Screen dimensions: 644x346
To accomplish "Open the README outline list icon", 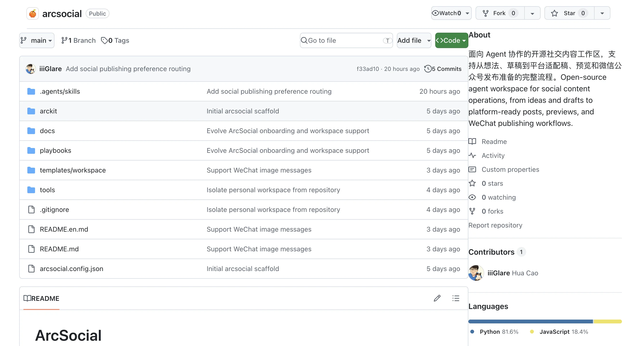I will tap(456, 298).
